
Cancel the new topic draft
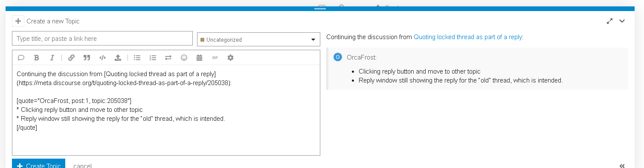coord(82,165)
